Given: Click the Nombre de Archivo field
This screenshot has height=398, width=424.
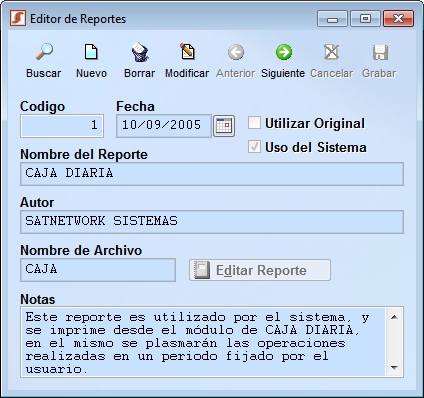Looking at the screenshot, I should (x=98, y=270).
